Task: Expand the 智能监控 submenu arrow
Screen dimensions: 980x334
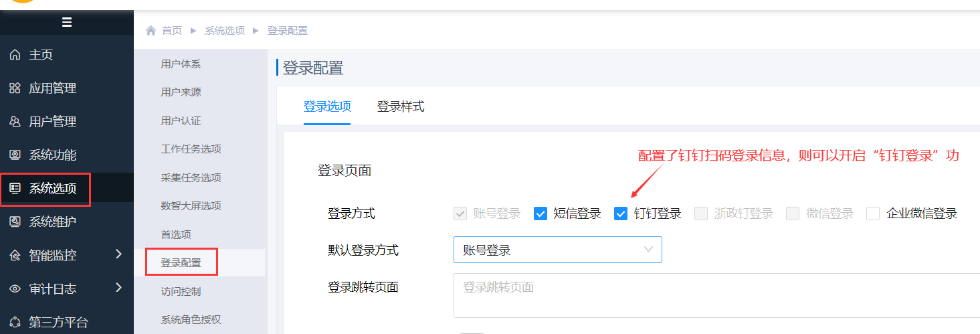Action: click(118, 254)
